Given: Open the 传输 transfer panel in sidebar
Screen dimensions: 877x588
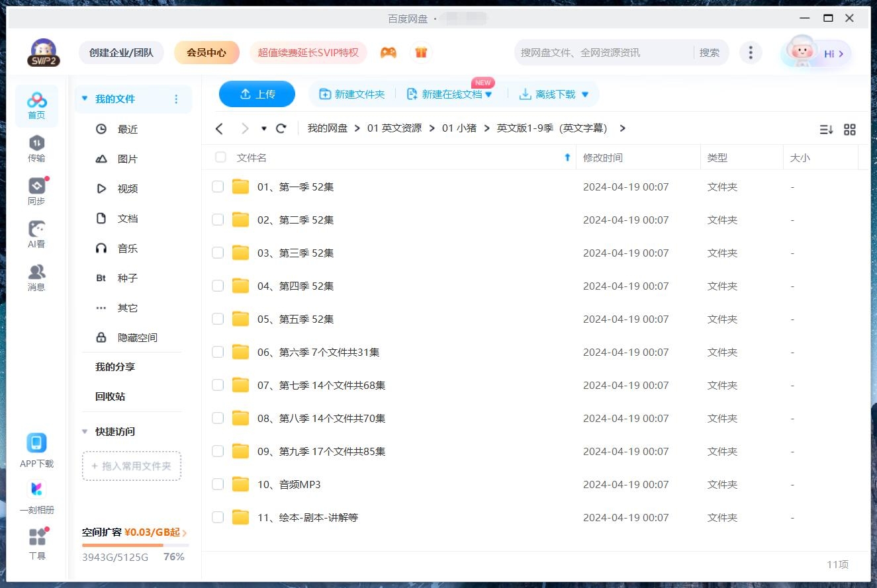Looking at the screenshot, I should coord(36,147).
